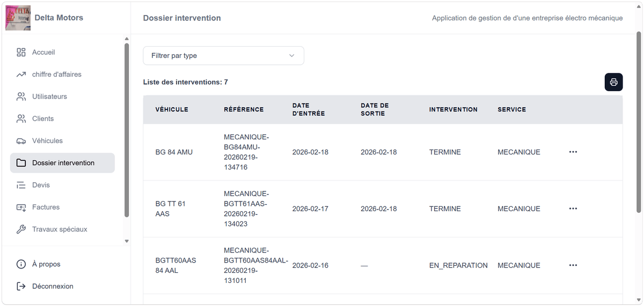The width and height of the screenshot is (644, 306).
Task: Click the Devis list icon
Action: pyautogui.click(x=21, y=185)
